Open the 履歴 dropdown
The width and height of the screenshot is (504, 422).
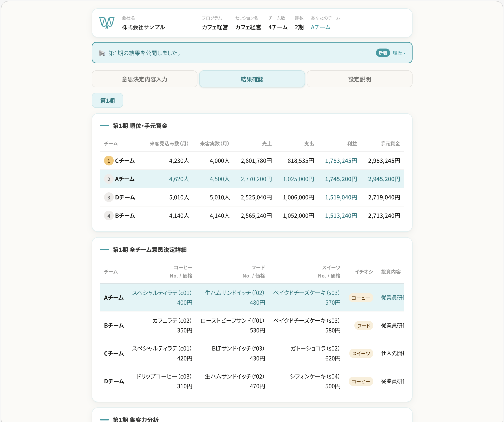click(x=399, y=53)
